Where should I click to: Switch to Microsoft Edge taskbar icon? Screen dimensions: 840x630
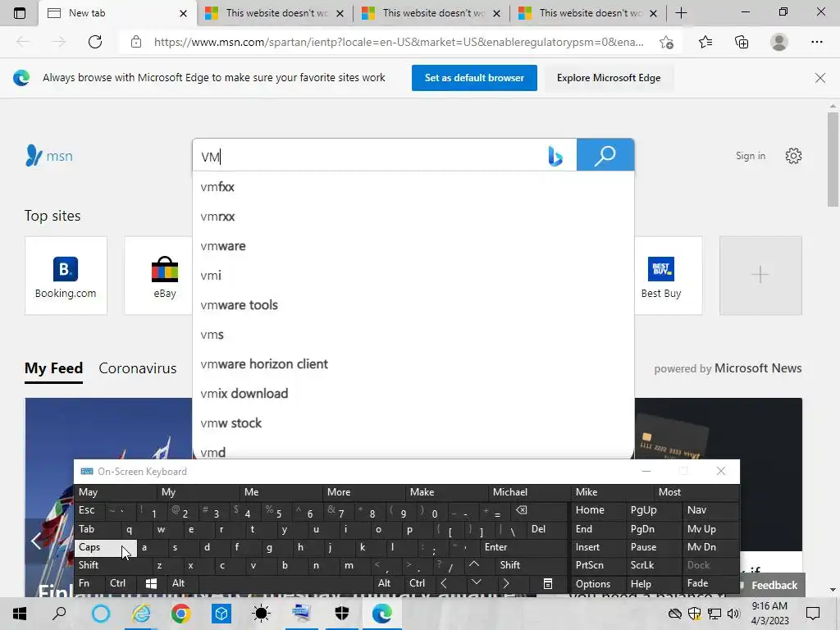381,614
